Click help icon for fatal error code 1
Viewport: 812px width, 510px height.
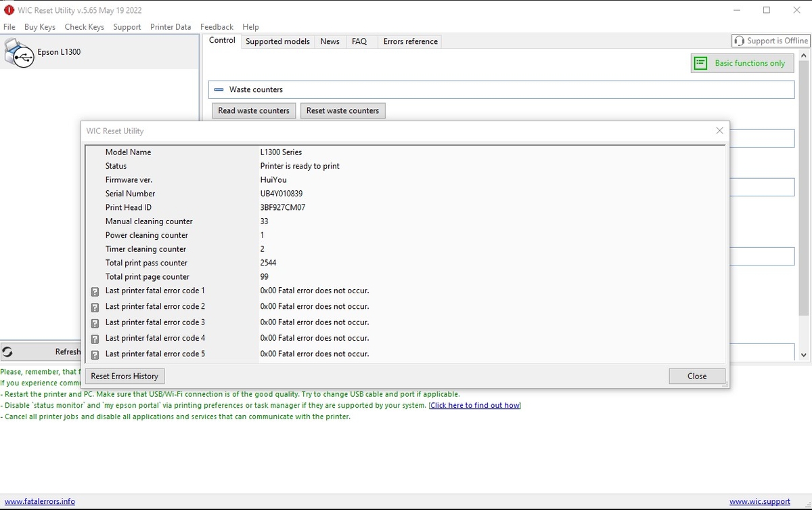pyautogui.click(x=95, y=292)
